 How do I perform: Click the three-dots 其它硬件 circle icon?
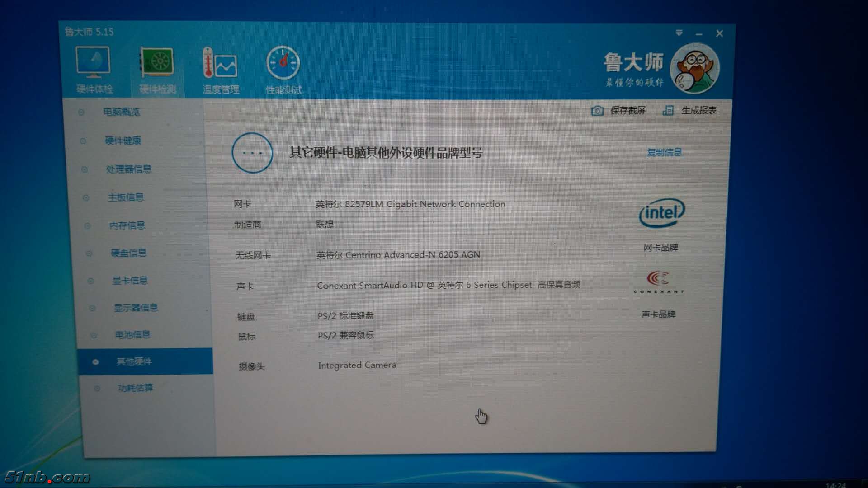tap(252, 153)
